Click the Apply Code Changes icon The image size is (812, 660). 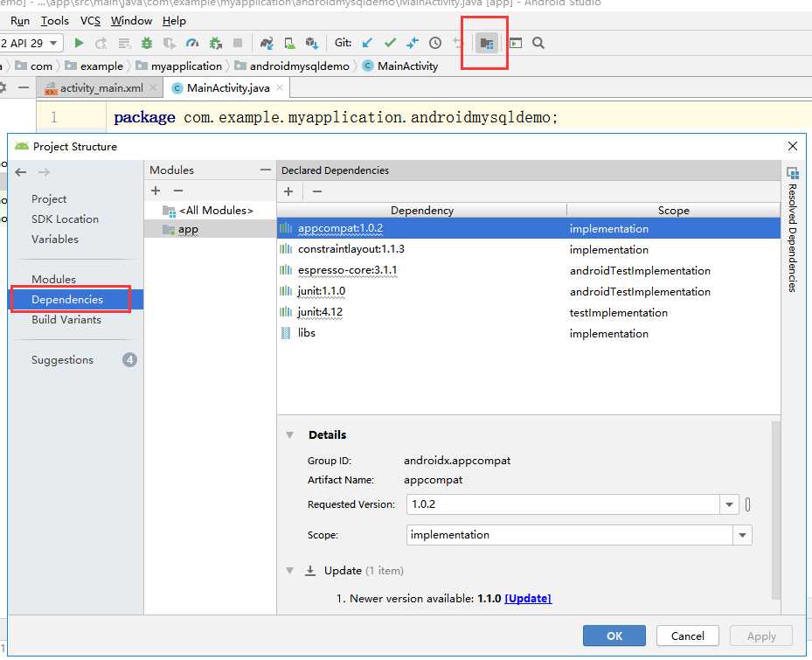pyautogui.click(x=124, y=43)
